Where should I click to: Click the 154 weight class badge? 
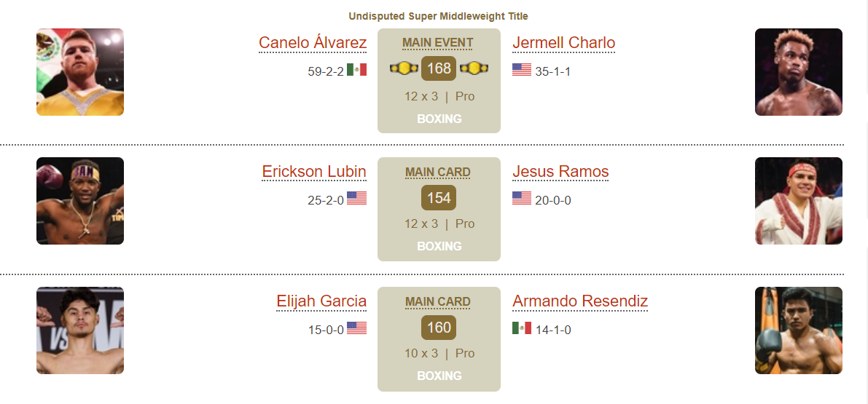click(x=439, y=197)
